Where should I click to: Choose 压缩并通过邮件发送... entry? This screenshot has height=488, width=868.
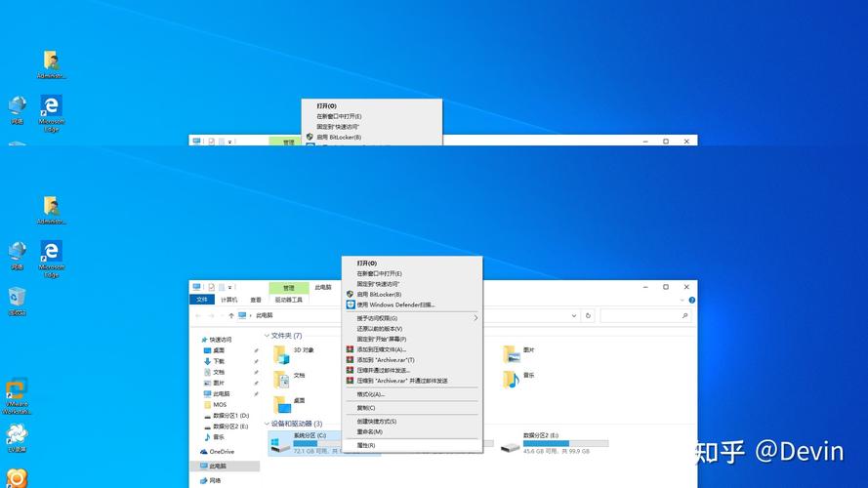click(x=412, y=370)
